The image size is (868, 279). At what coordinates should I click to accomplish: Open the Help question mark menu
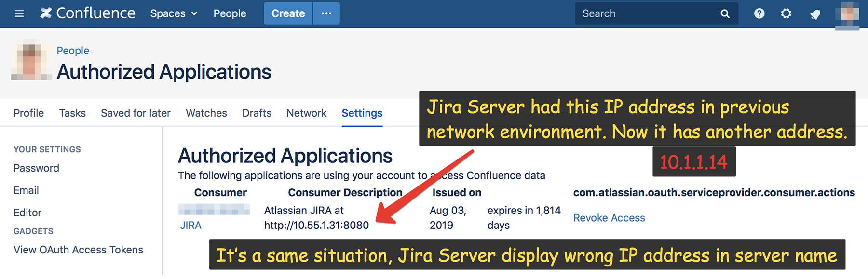[x=759, y=13]
